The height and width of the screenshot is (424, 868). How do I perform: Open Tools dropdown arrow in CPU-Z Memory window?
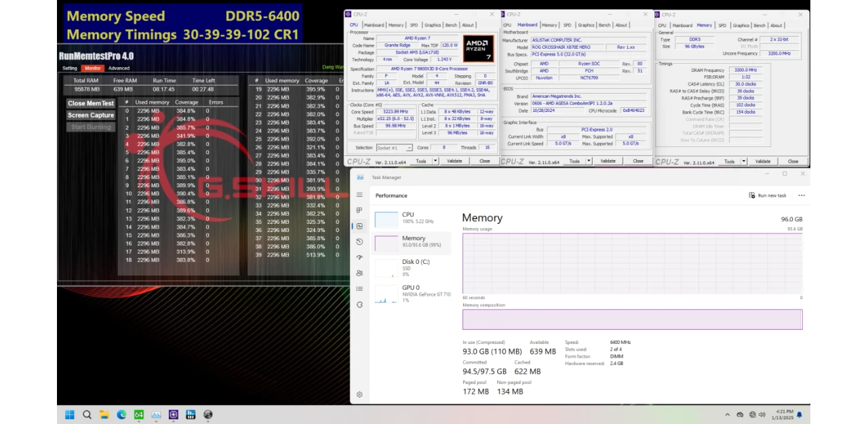tap(744, 161)
